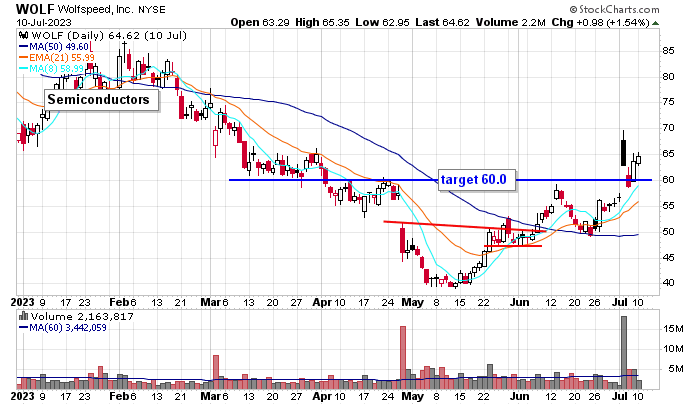Select the EMA(21) 55.99 legend entry
Image resolution: width=700 pixels, height=405 pixels.
57,58
